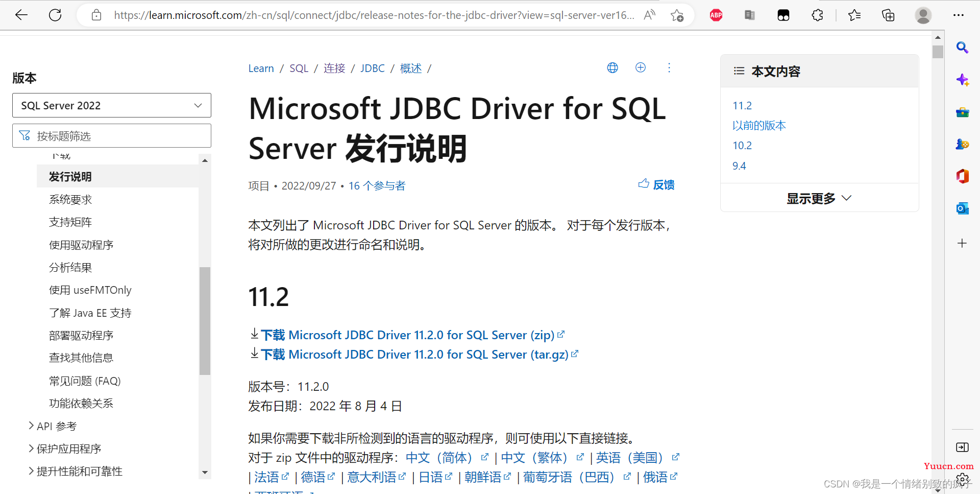The height and width of the screenshot is (494, 980).
Task: Open the sidebar Office icon
Action: pyautogui.click(x=962, y=176)
